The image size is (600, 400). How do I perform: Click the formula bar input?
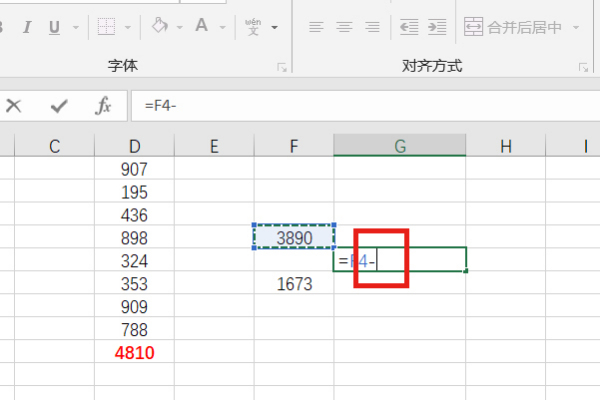pyautogui.click(x=365, y=106)
